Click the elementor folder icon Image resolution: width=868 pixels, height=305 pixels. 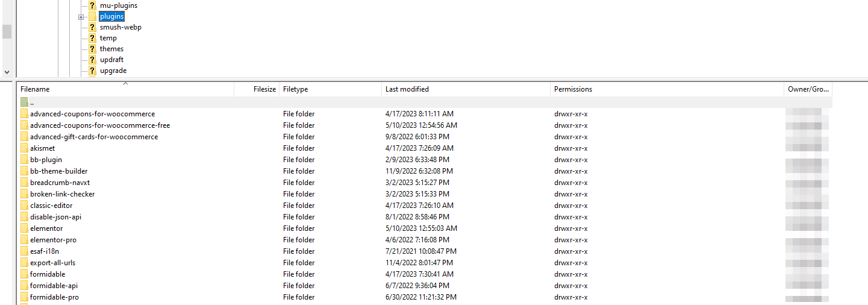tap(24, 228)
